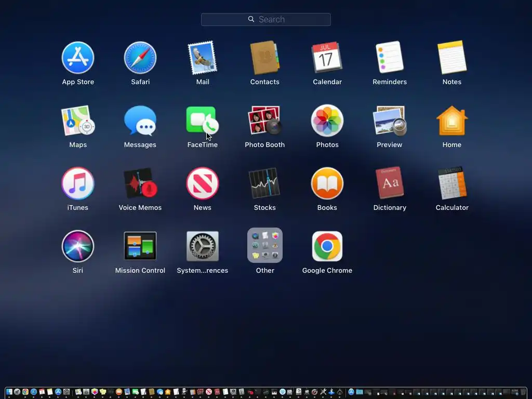The height and width of the screenshot is (399, 532).
Task: Open the Photos app
Action: click(327, 121)
